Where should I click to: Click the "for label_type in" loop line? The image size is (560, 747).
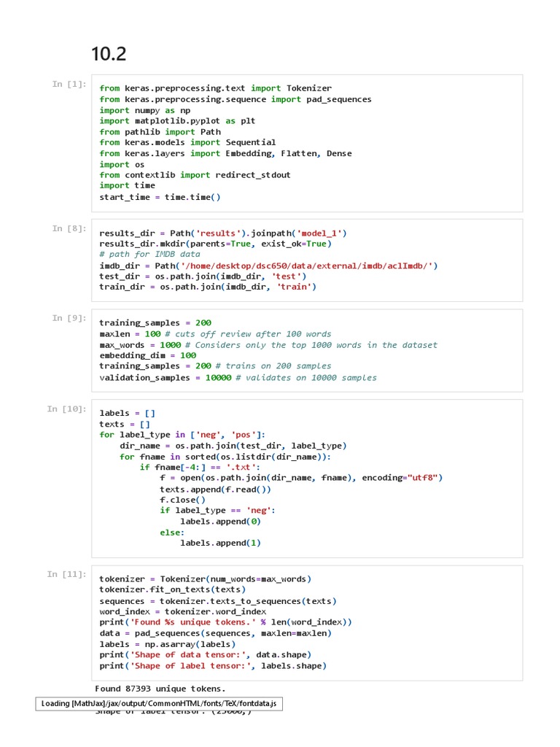[182, 435]
